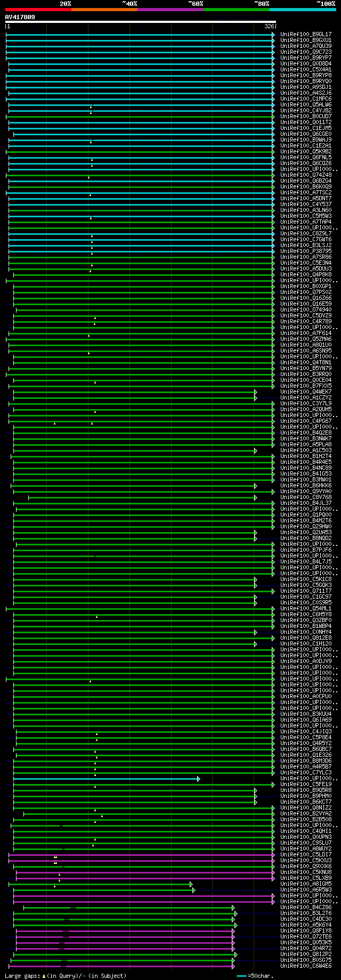This screenshot has height=980, width=341.
Task: Open hit UniRef100_B9GL17
Action: click(306, 34)
